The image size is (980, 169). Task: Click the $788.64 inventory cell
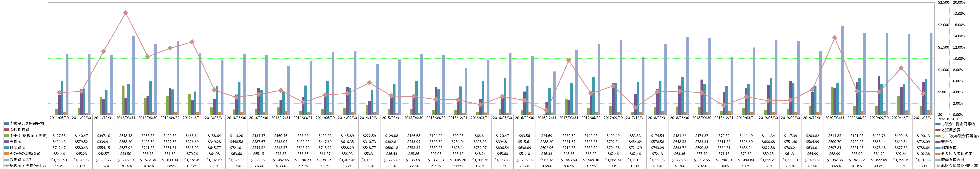point(924,148)
